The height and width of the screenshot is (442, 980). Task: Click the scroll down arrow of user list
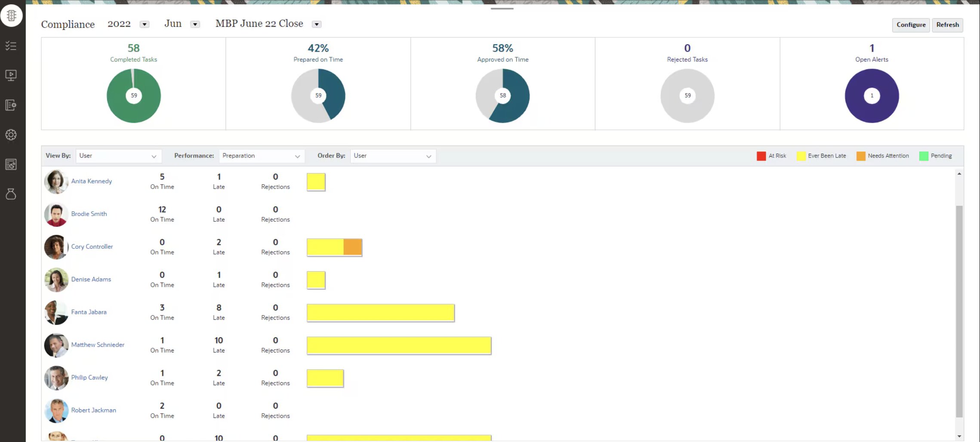pos(959,436)
